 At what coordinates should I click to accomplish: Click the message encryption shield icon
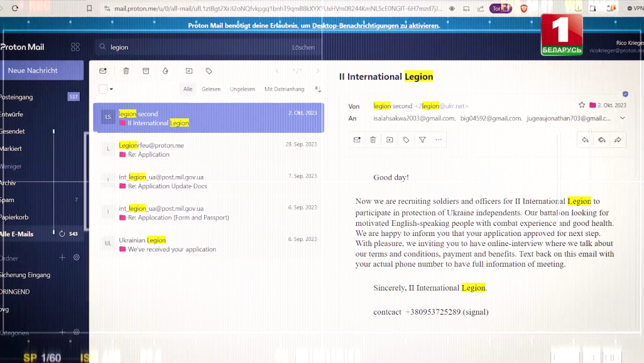tap(625, 94)
